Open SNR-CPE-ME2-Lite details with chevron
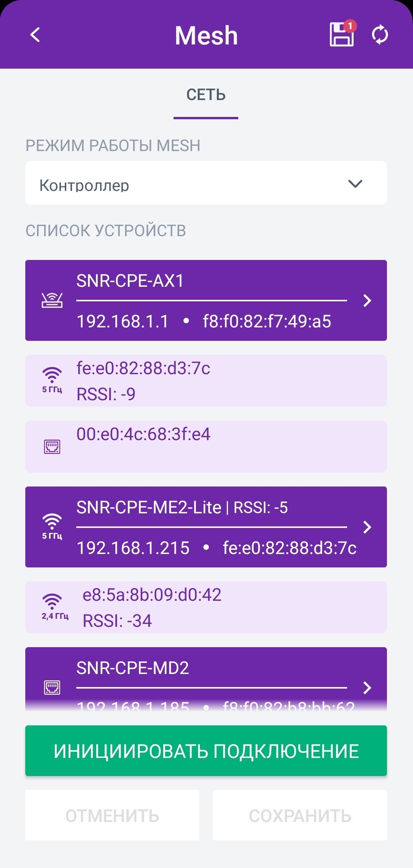Viewport: 413px width, 868px height. (367, 527)
